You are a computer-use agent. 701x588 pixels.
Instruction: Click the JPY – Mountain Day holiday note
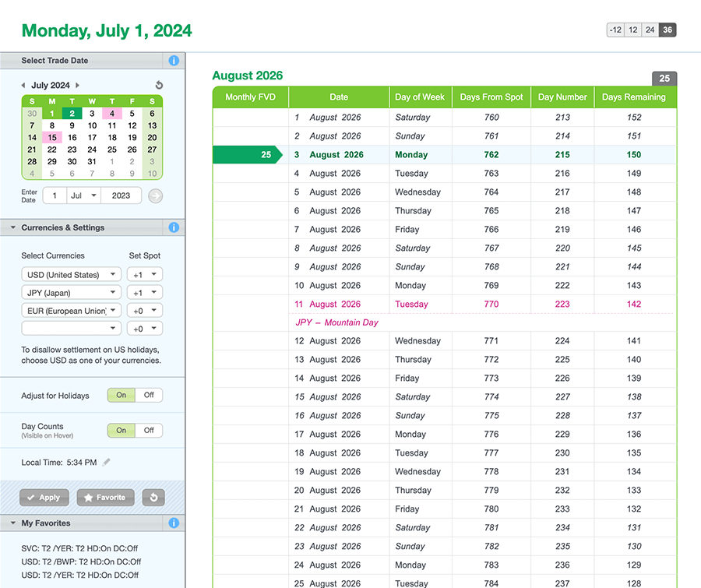[336, 322]
